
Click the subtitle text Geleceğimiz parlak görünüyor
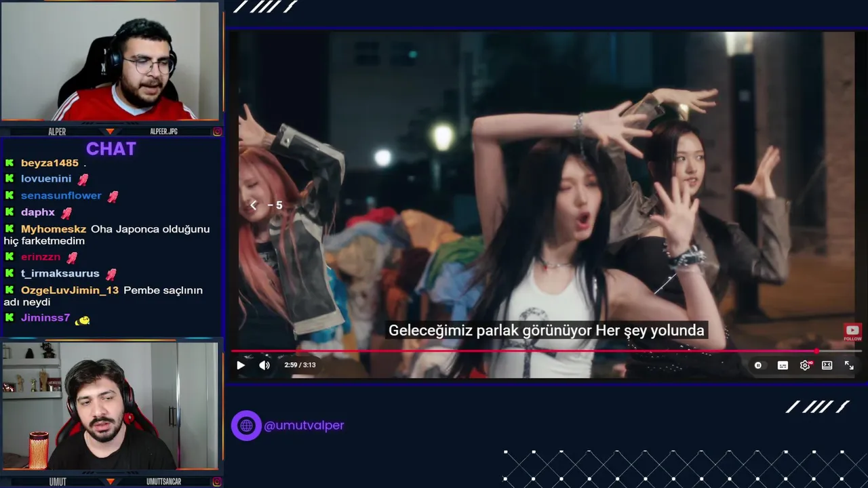pyautogui.click(x=490, y=331)
